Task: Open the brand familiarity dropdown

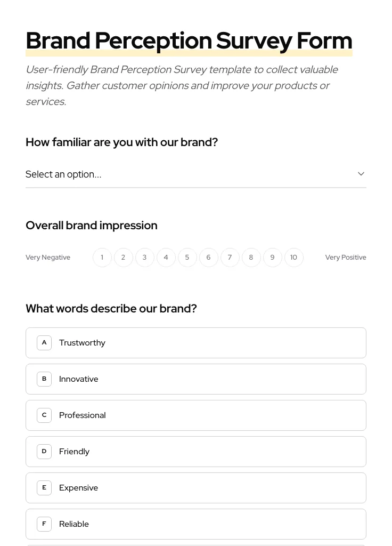Action: pyautogui.click(x=196, y=174)
